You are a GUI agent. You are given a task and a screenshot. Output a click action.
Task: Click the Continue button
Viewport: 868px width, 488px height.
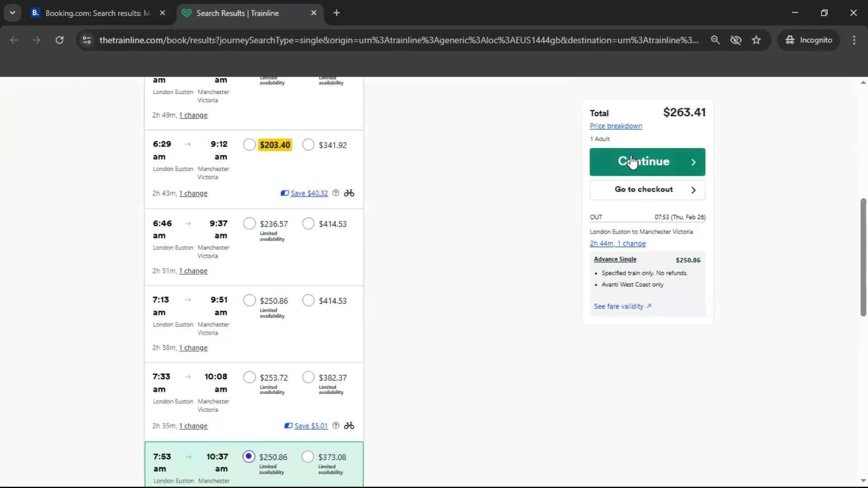point(647,162)
